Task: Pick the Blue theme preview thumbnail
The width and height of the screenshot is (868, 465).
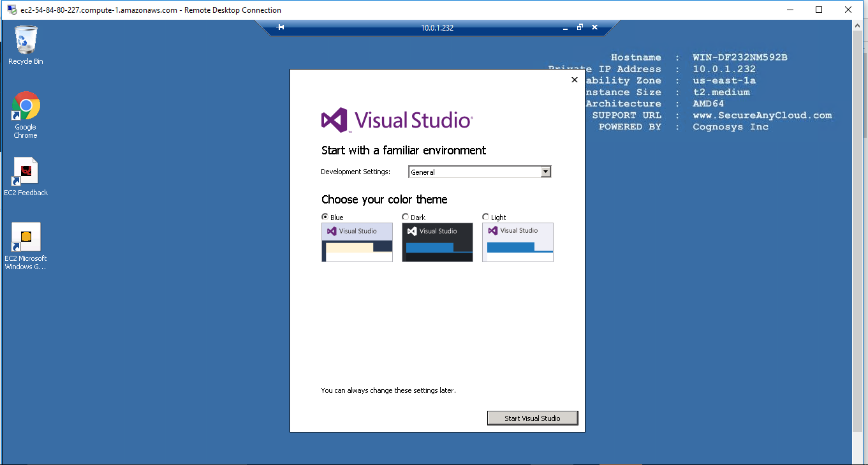Action: (357, 242)
